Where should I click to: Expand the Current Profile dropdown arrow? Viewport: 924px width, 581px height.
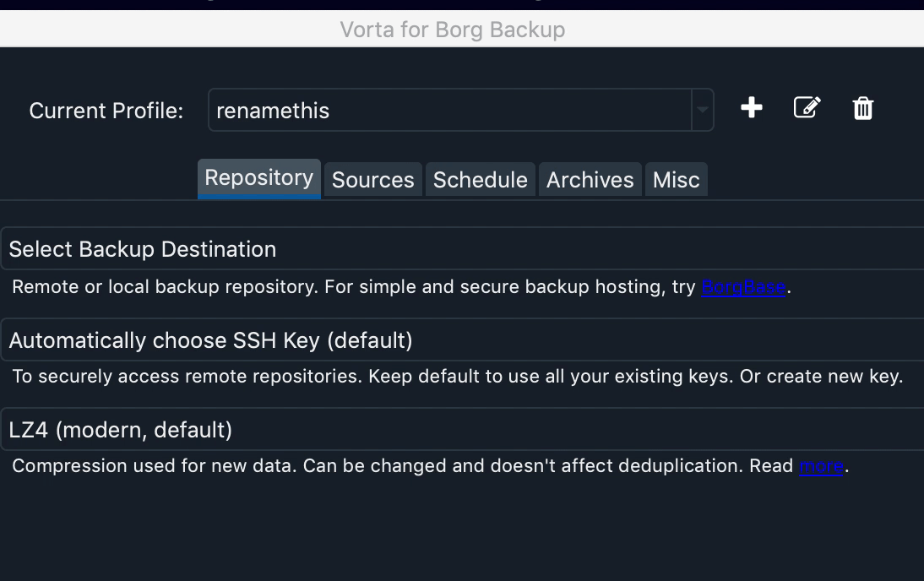[704, 110]
